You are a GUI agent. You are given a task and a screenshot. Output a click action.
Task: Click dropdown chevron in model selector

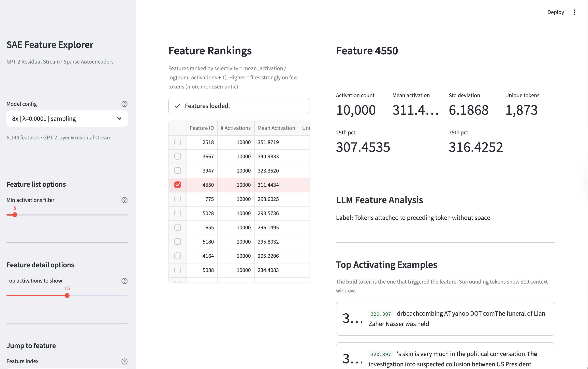(x=119, y=119)
